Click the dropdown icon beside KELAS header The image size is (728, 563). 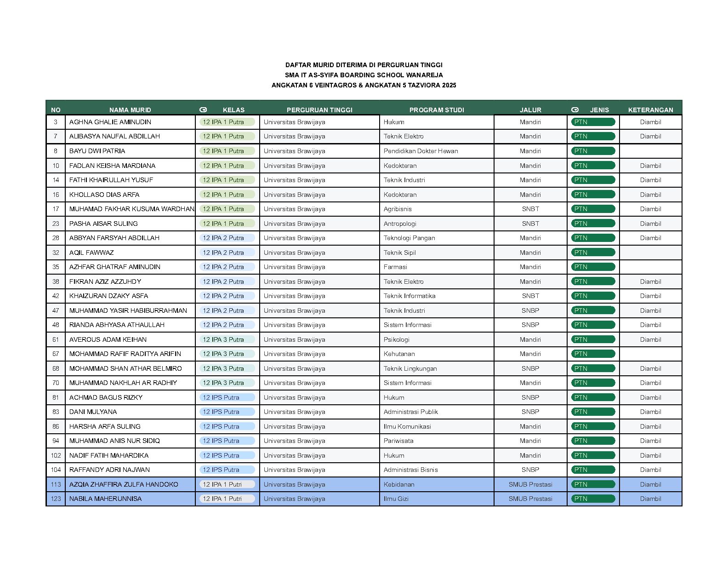point(203,110)
